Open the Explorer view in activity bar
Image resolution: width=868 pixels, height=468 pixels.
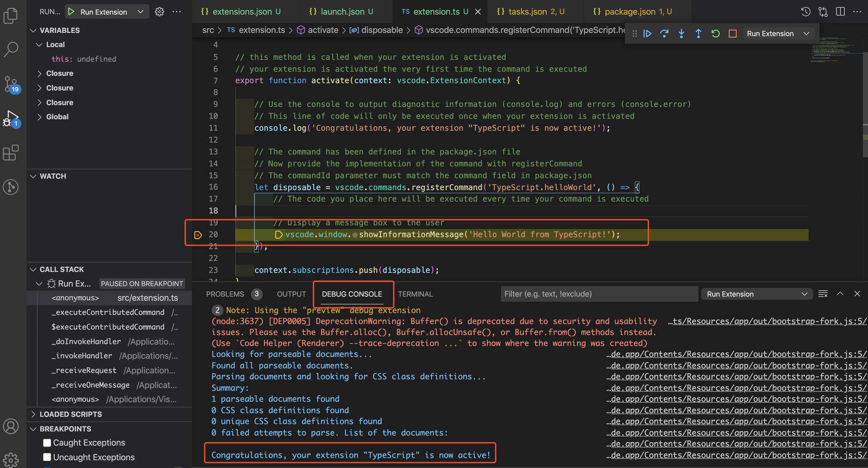[x=10, y=15]
